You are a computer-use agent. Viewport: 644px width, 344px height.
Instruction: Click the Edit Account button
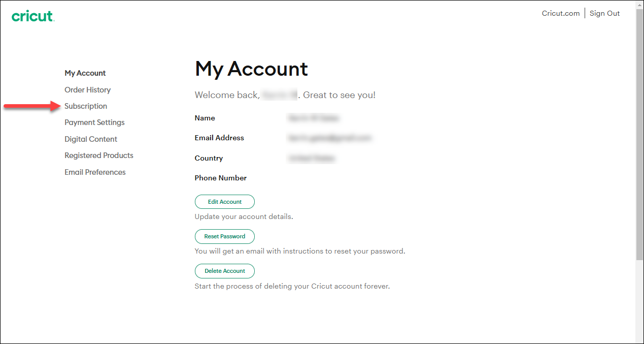click(x=225, y=202)
